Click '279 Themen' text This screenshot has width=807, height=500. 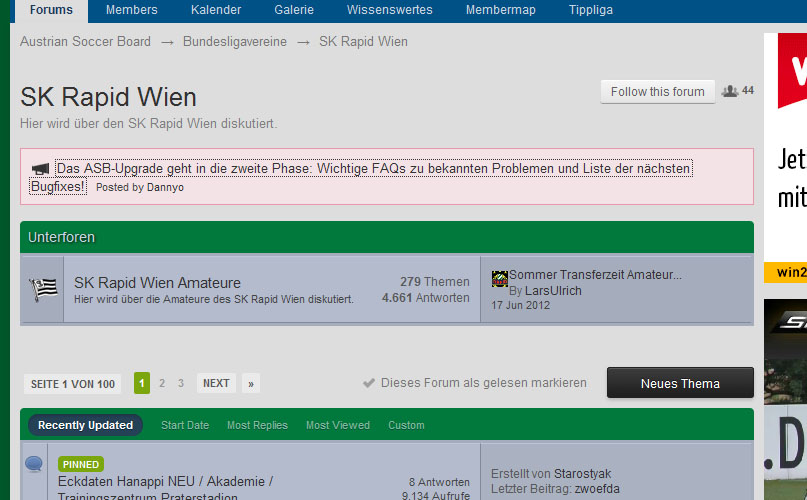pos(435,282)
